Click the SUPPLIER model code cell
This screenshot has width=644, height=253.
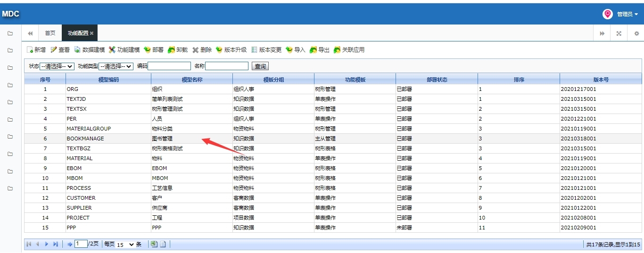tap(108, 208)
